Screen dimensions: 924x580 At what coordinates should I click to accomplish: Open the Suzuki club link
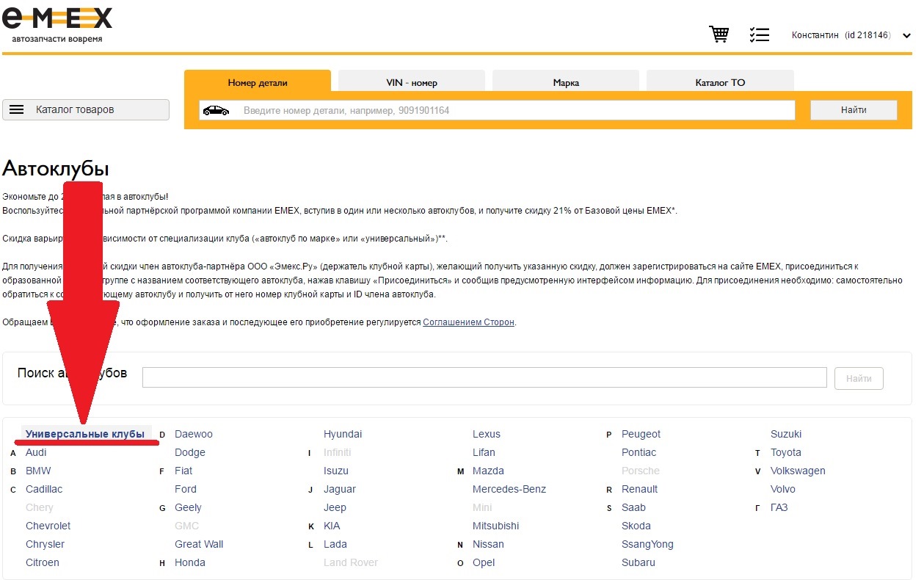pos(786,434)
